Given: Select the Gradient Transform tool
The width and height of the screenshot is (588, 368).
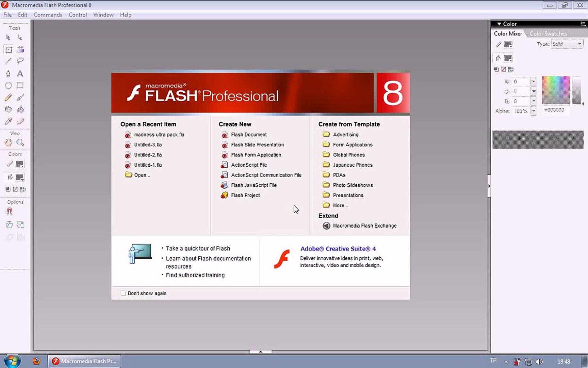Looking at the screenshot, I should click(20, 50).
